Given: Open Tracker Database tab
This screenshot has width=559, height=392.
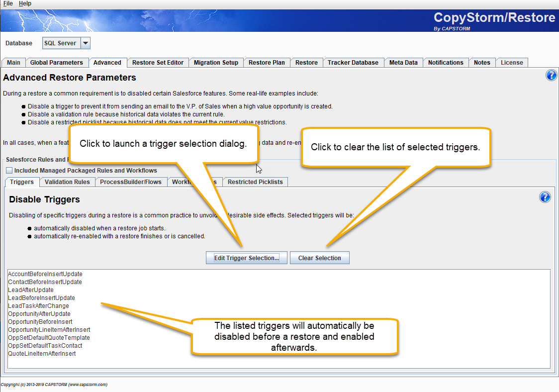Looking at the screenshot, I should [x=353, y=62].
